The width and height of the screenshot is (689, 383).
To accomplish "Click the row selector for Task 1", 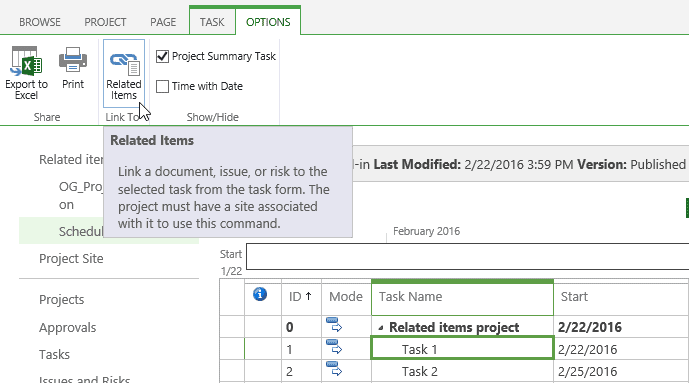I will click(x=232, y=349).
